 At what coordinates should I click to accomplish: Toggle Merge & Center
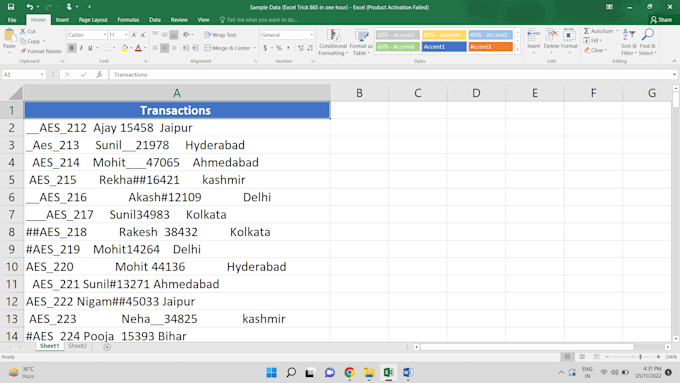pos(227,48)
